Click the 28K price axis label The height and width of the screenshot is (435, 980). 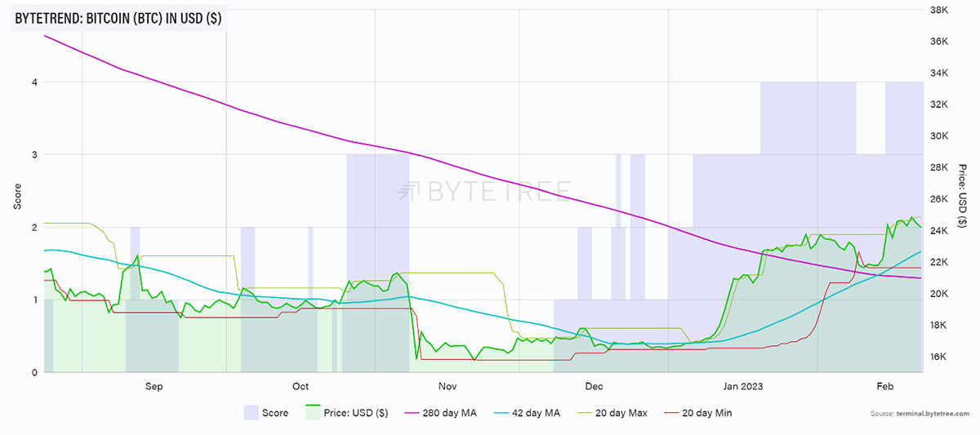coord(939,168)
